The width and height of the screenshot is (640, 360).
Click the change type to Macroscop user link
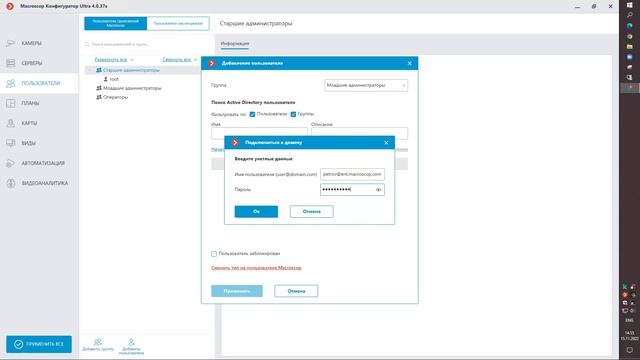pos(256,268)
